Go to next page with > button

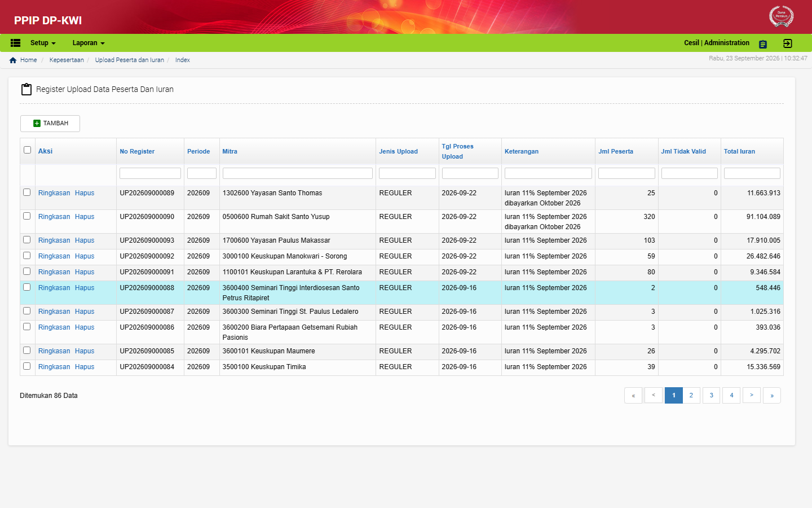[x=752, y=395]
